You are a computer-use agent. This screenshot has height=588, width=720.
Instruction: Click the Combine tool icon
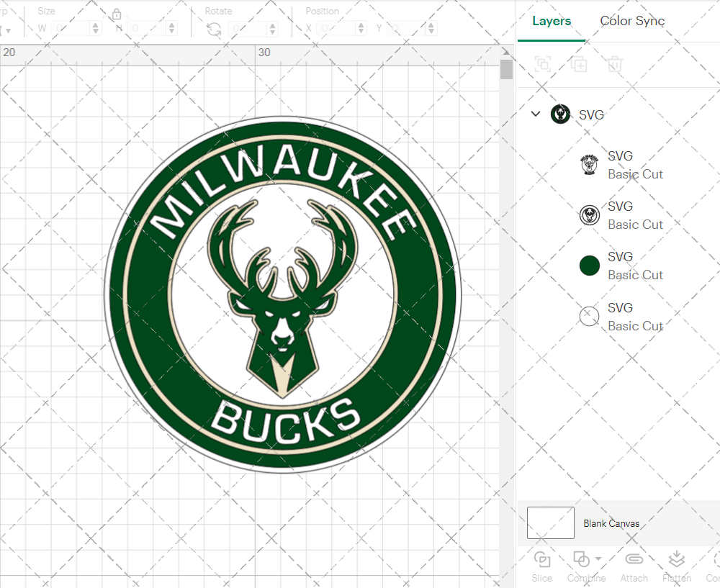coord(581,559)
